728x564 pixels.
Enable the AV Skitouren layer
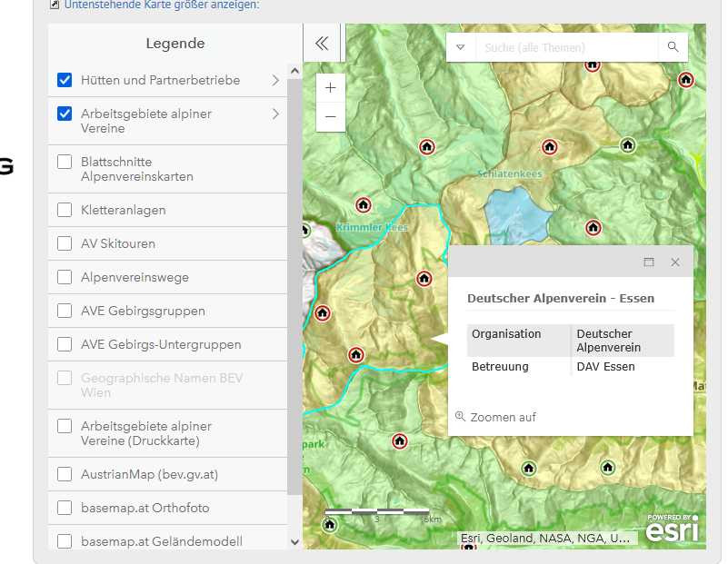pos(65,243)
